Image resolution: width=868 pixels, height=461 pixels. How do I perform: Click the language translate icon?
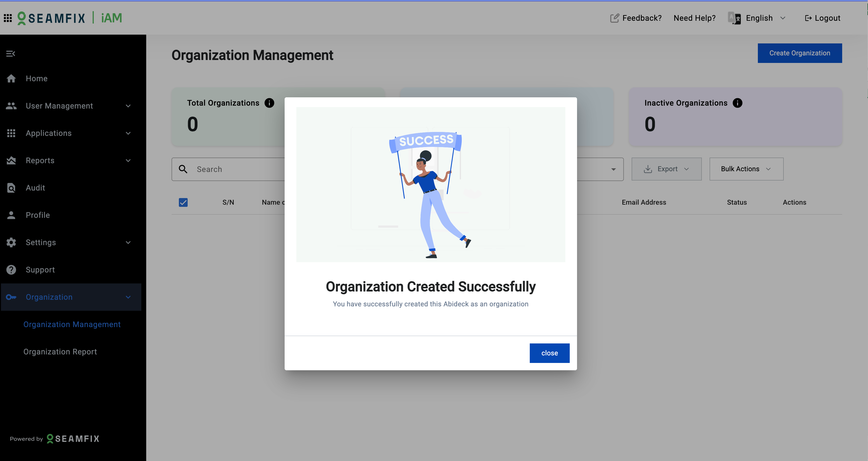(734, 18)
